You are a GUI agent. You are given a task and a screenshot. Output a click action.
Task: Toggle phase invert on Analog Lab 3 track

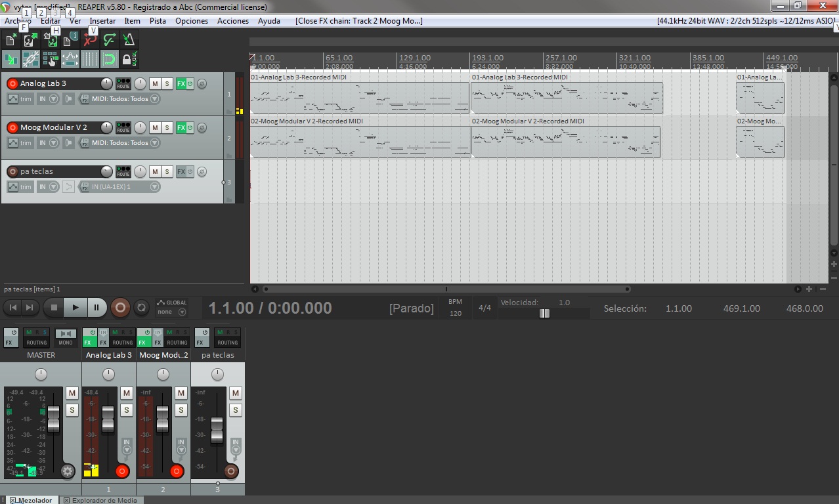[202, 83]
